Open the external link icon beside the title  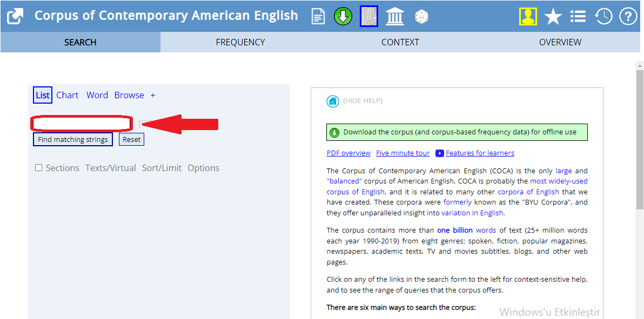point(15,16)
